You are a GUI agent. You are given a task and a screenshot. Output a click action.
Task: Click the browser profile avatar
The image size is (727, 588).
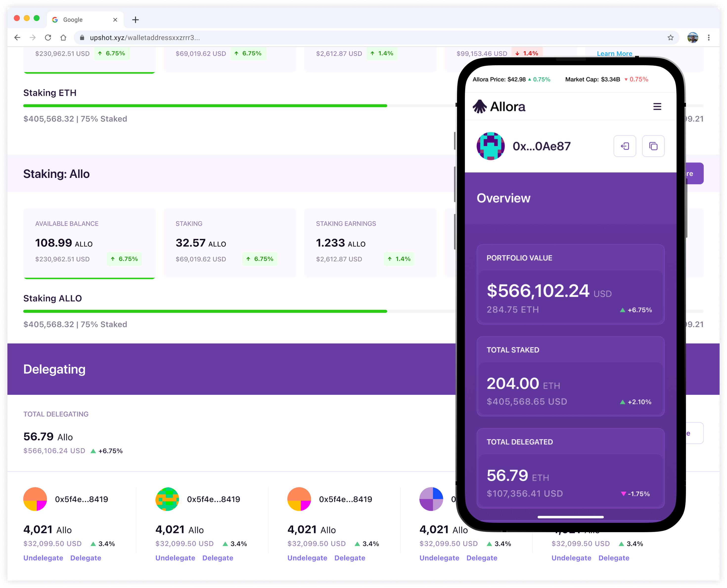pyautogui.click(x=693, y=38)
